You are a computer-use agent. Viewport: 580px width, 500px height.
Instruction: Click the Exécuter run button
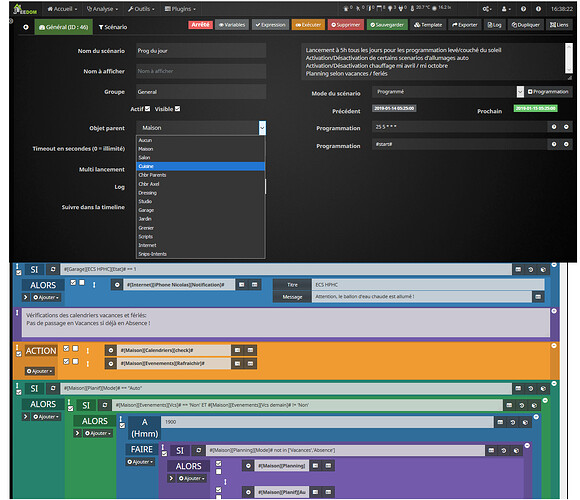pos(308,25)
